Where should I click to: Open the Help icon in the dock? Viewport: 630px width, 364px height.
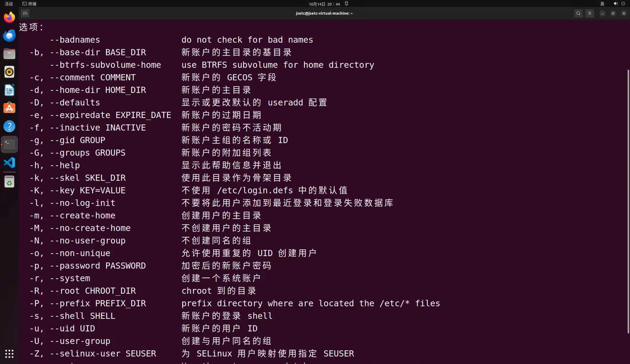[x=9, y=127]
